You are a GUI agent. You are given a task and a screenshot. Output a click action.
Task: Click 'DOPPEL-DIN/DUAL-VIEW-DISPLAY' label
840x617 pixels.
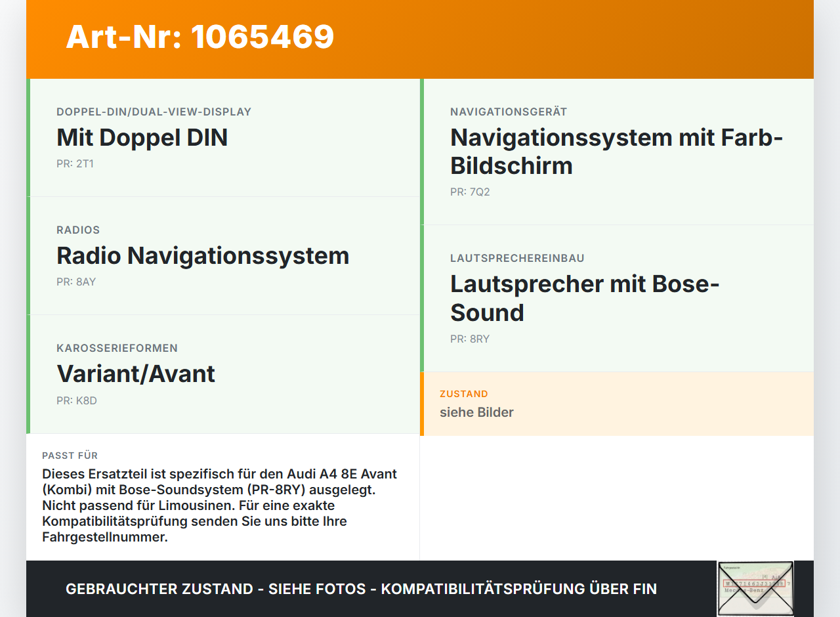tap(154, 112)
